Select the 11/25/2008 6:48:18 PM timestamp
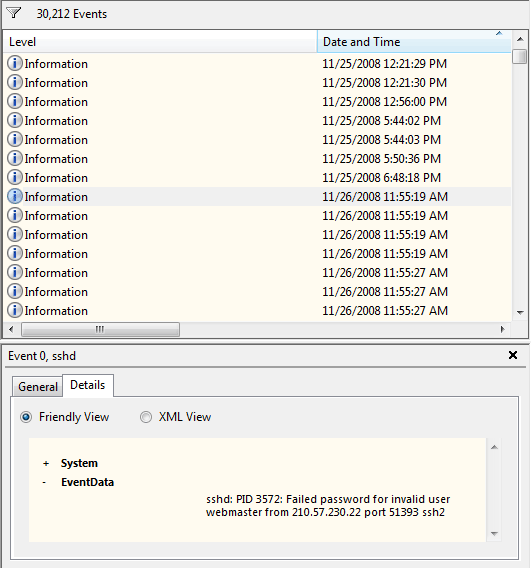 tap(381, 178)
